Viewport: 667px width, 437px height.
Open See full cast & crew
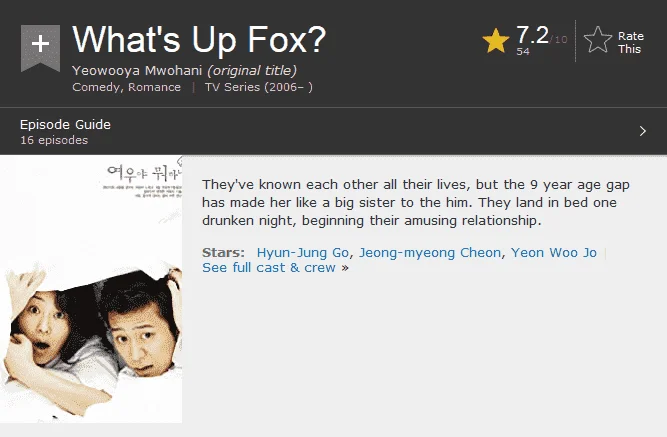[269, 268]
